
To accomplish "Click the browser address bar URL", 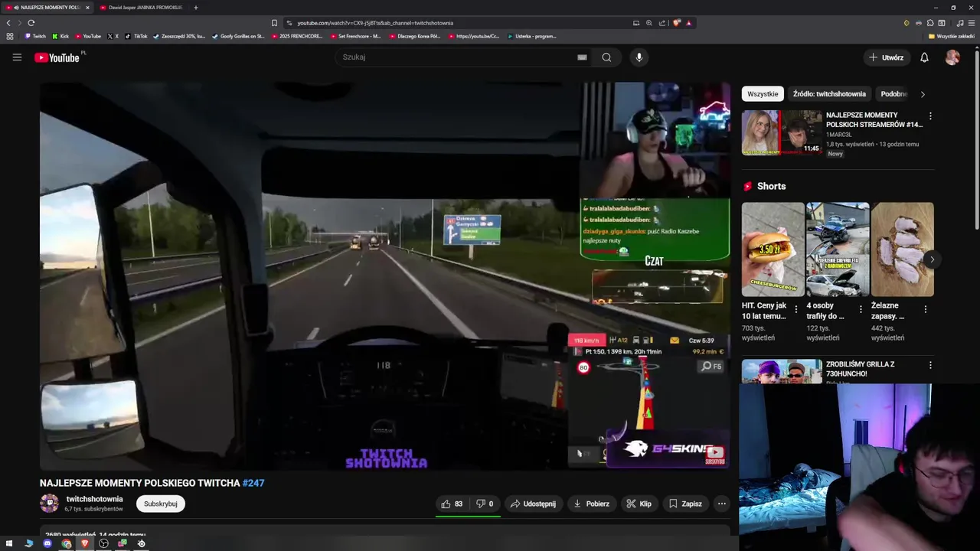I will point(375,23).
